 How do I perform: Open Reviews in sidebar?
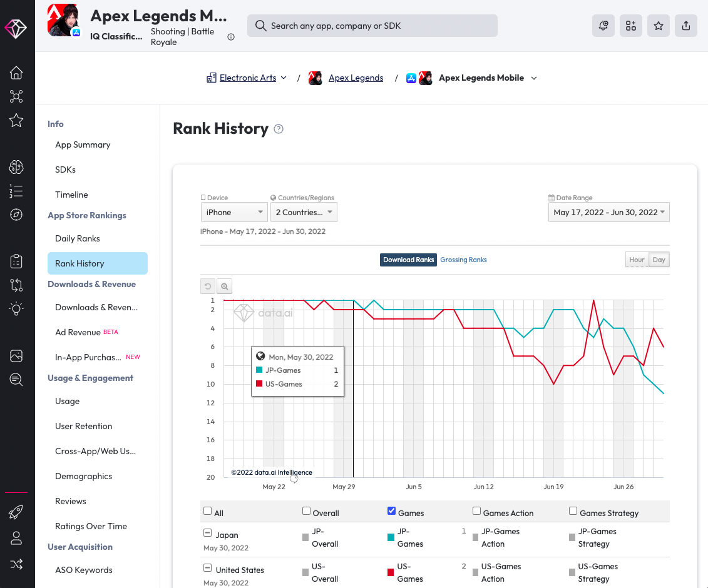[71, 501]
